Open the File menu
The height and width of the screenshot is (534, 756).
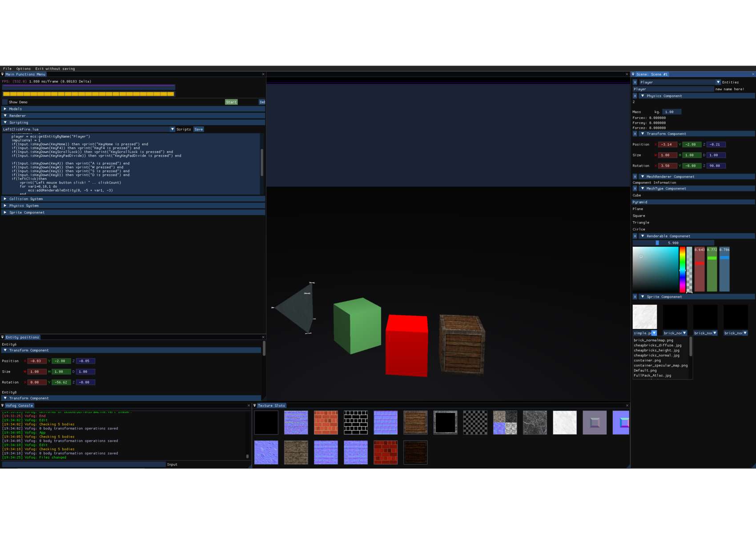[x=8, y=69]
